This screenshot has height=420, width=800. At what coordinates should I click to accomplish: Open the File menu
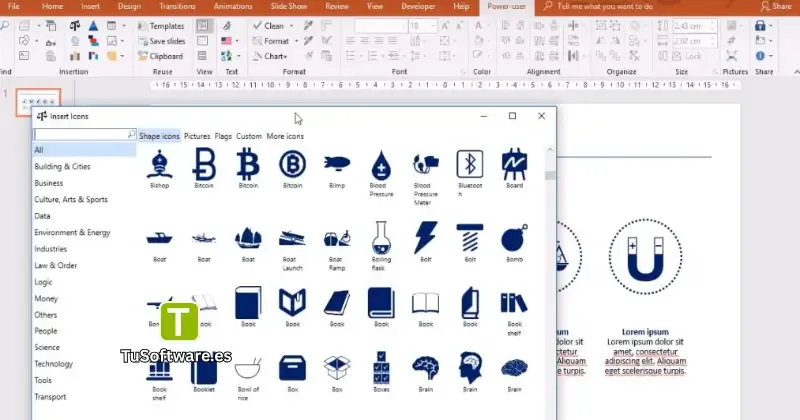coord(13,6)
